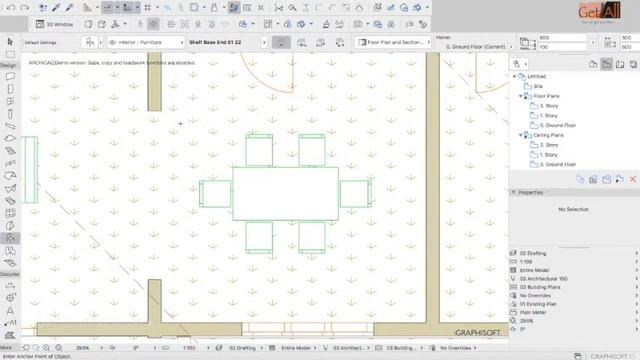This screenshot has width=640, height=360.
Task: Select the Arrow selection tool
Action: pyautogui.click(x=10, y=42)
